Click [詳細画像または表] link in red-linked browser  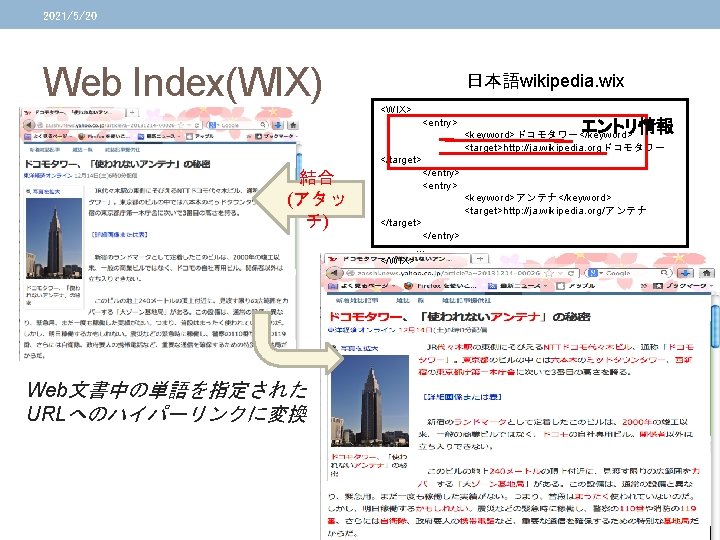[461, 396]
